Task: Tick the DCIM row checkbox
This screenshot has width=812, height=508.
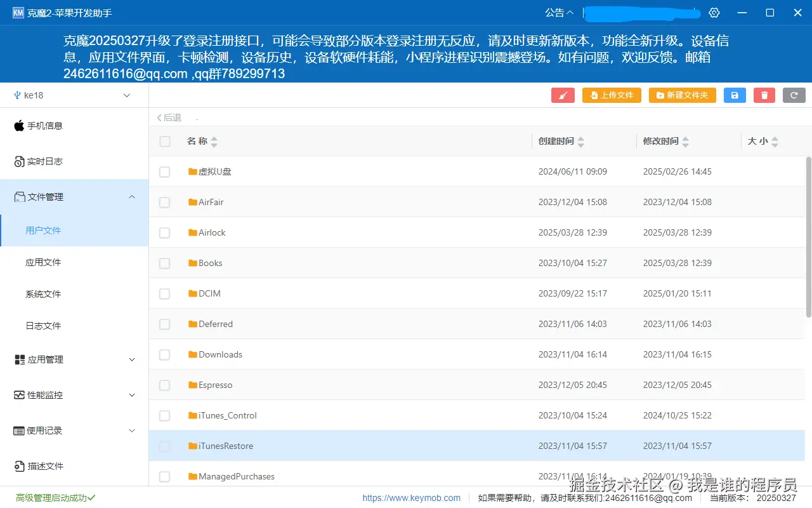Action: point(165,293)
